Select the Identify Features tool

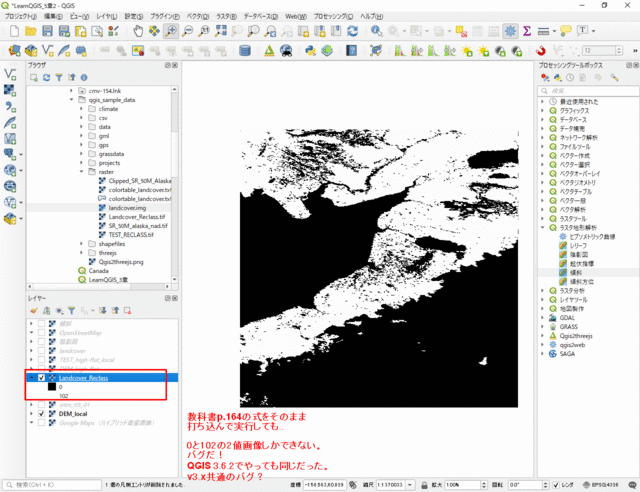tap(376, 31)
